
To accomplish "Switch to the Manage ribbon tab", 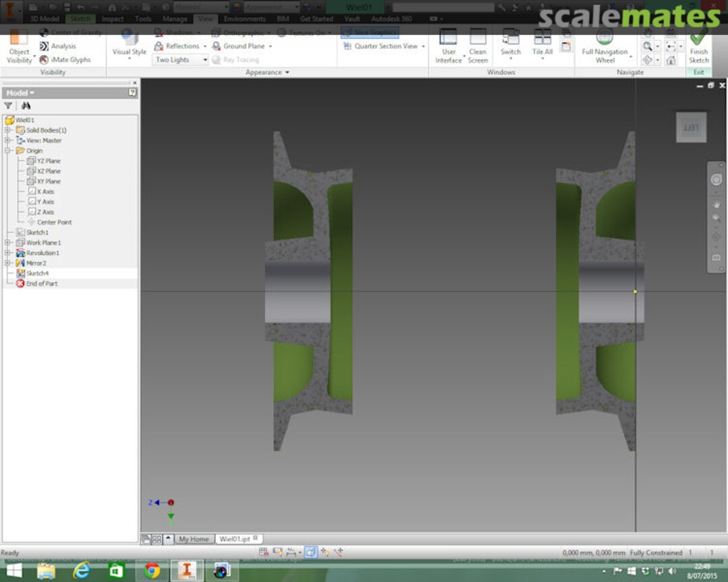I will tap(175, 19).
